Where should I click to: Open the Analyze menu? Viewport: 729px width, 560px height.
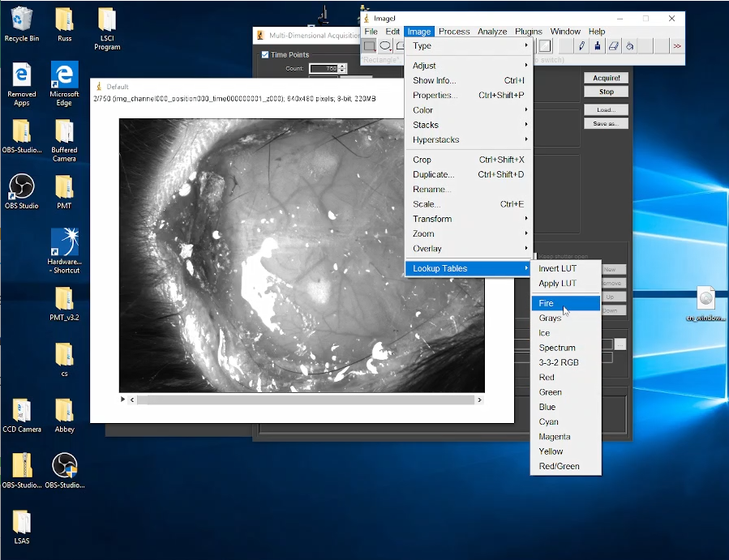click(x=491, y=32)
